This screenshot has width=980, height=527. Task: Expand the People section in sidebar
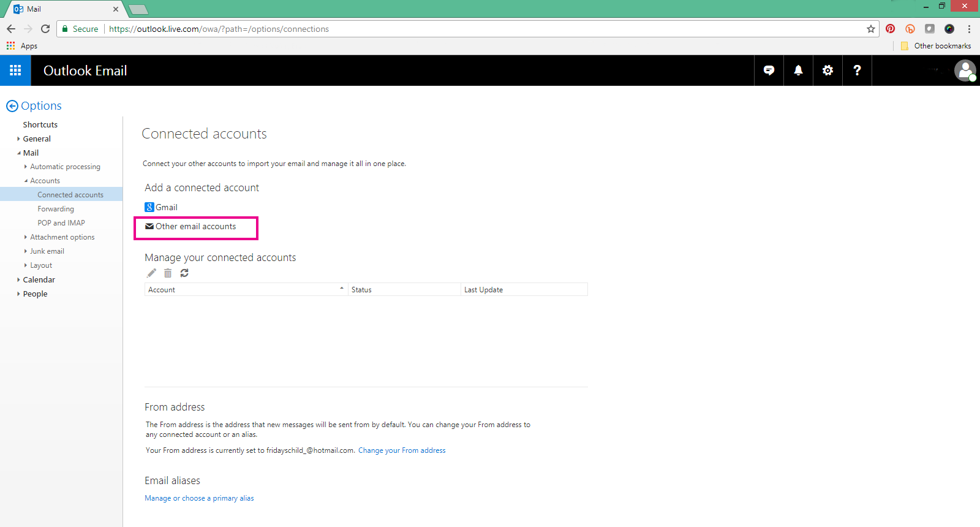[35, 294]
